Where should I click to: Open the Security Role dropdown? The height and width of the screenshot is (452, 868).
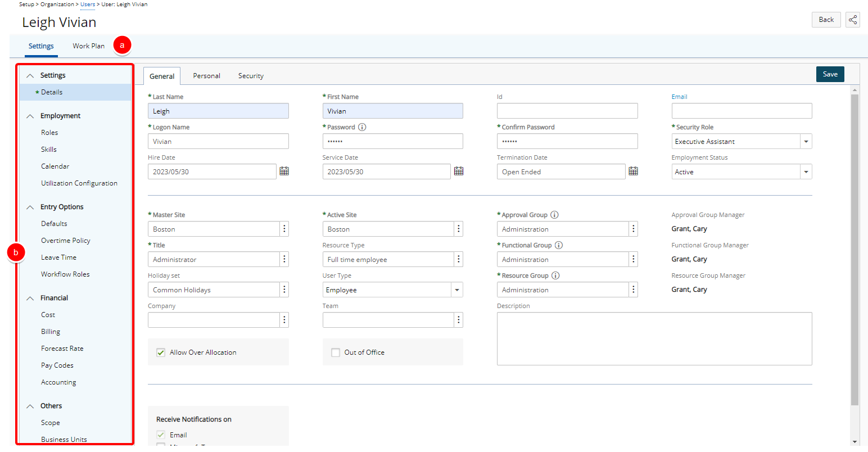click(806, 141)
